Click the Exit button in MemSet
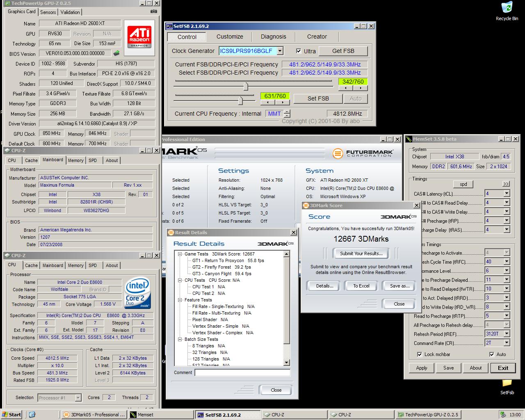This screenshot has height=420, width=525. click(x=503, y=368)
